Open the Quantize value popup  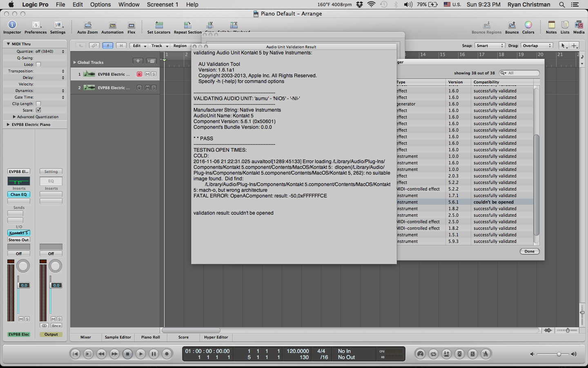pos(50,52)
